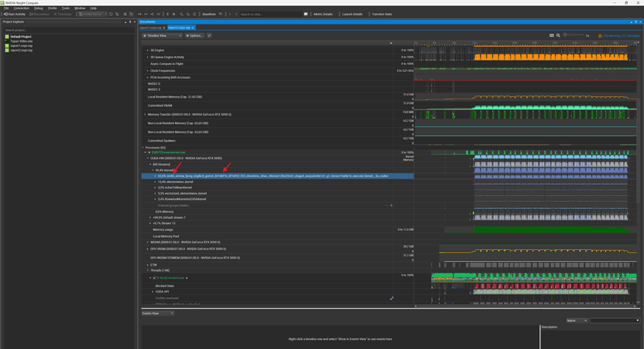This screenshot has width=644, height=349.
Task: Open the Window menu
Action: (80, 8)
